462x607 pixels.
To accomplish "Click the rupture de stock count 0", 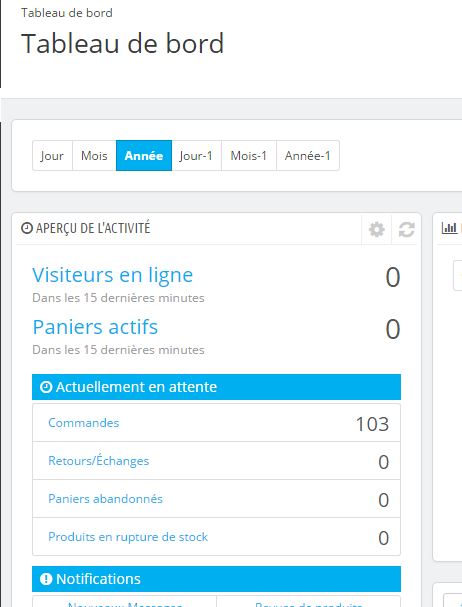I will [x=383, y=538].
